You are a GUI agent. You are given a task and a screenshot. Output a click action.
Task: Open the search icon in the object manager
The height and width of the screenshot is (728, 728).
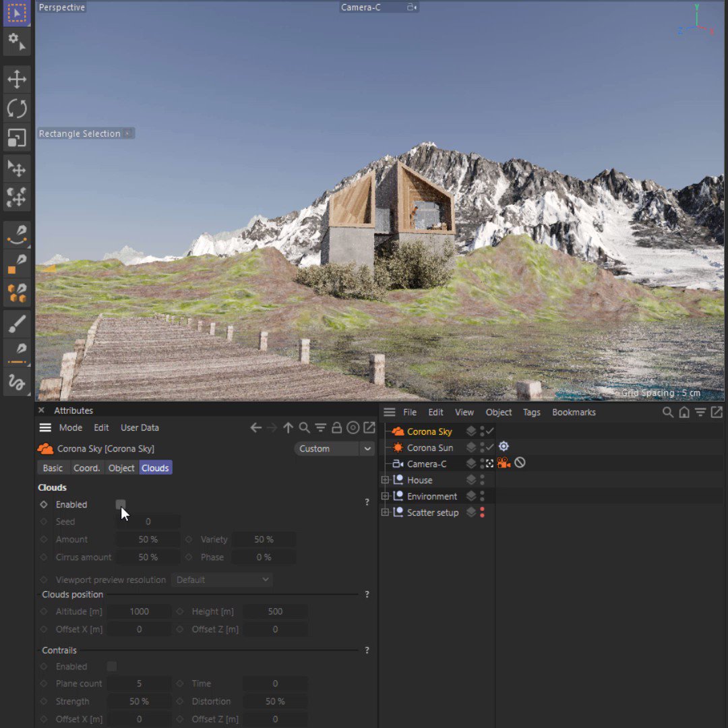pyautogui.click(x=667, y=412)
